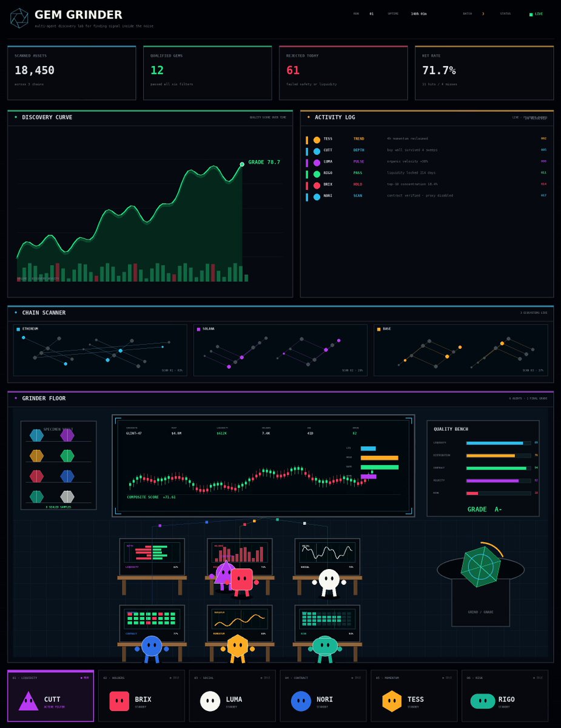The height and width of the screenshot is (728, 561).
Task: Click the orange robot at the Momentum desk
Action: [x=238, y=647]
